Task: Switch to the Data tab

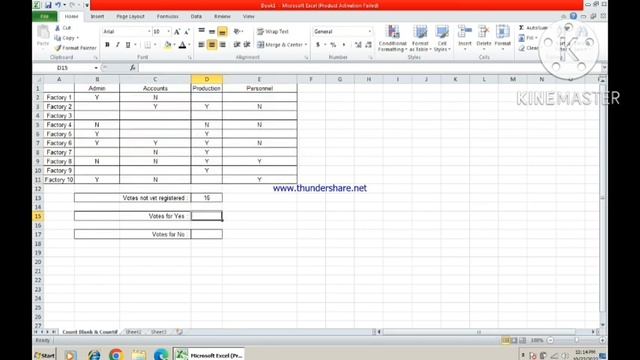Action: pyautogui.click(x=196, y=16)
